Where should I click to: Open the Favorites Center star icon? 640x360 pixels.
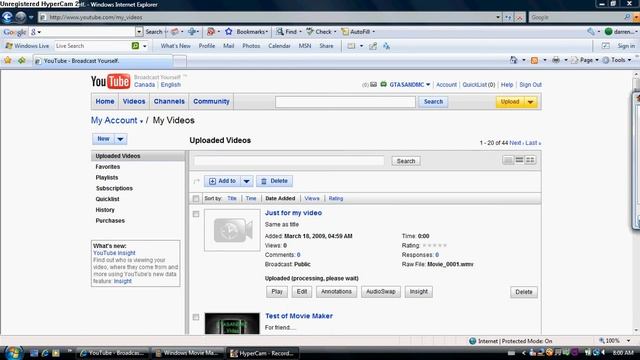[8, 60]
